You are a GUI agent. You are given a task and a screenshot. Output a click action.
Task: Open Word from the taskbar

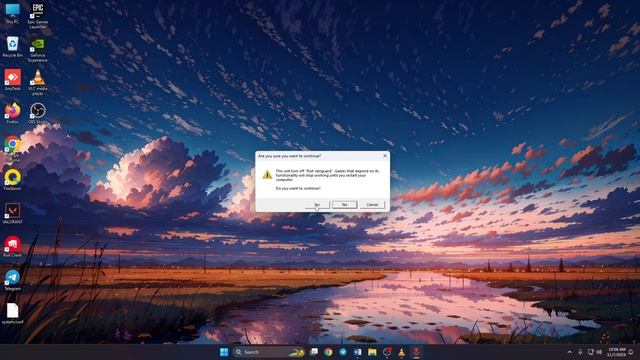pos(358,352)
